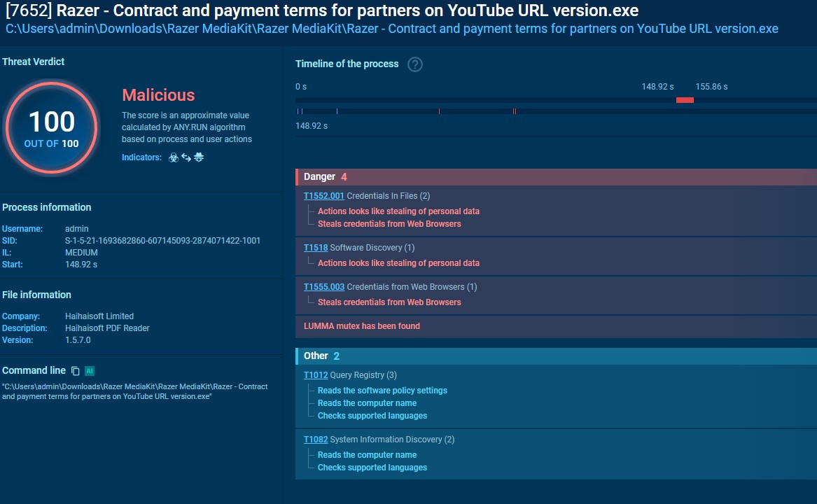Open the T1552.001 technique link
The image size is (817, 504).
(323, 196)
